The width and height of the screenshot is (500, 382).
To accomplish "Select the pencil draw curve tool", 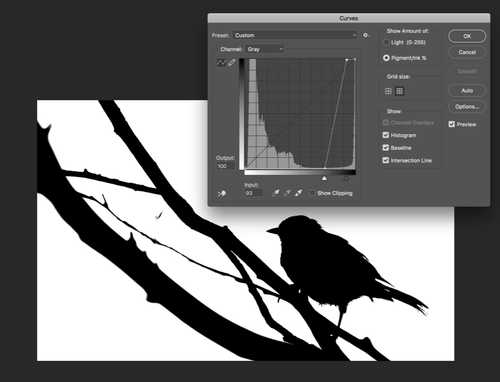I will point(231,62).
